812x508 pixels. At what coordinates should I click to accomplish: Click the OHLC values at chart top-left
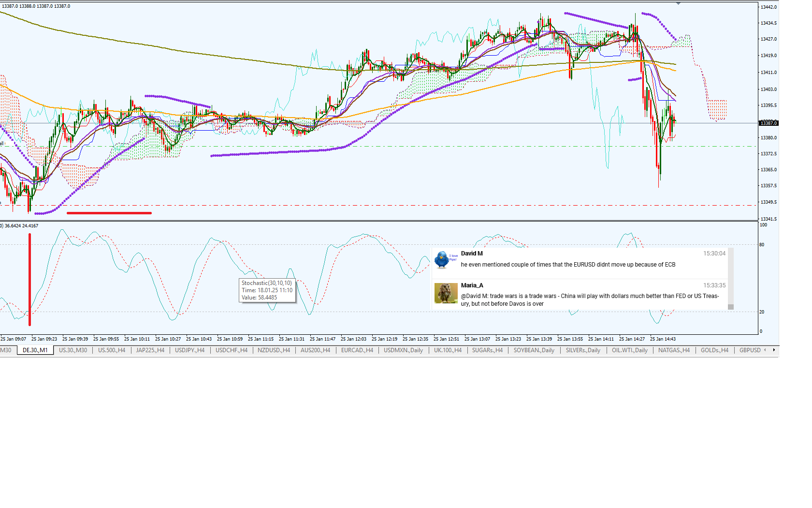pyautogui.click(x=36, y=6)
